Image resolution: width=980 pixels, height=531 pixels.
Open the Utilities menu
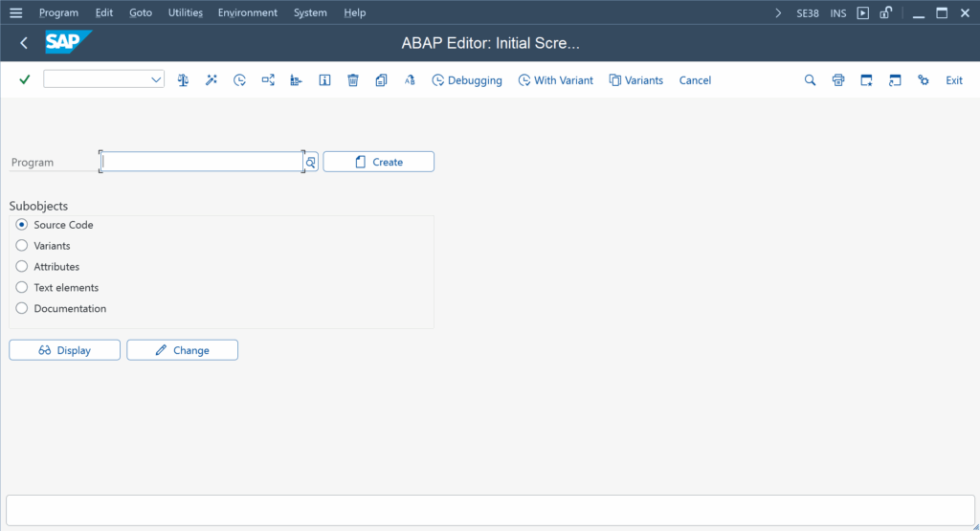point(185,12)
